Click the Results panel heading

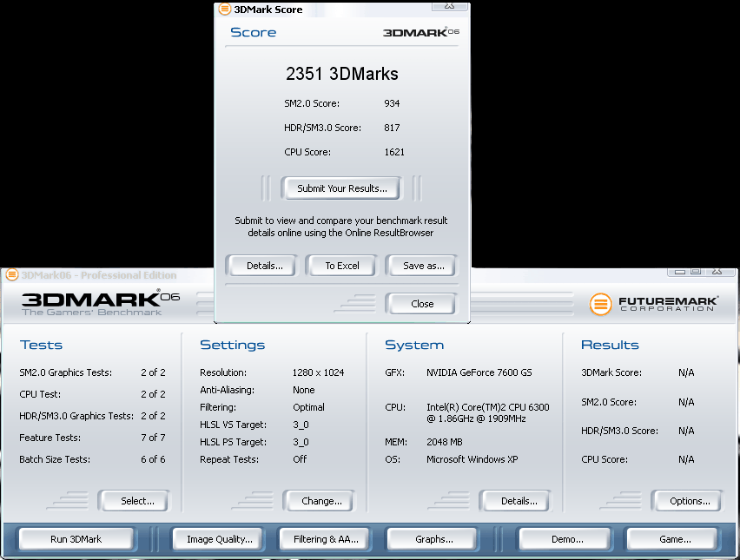pyautogui.click(x=610, y=345)
